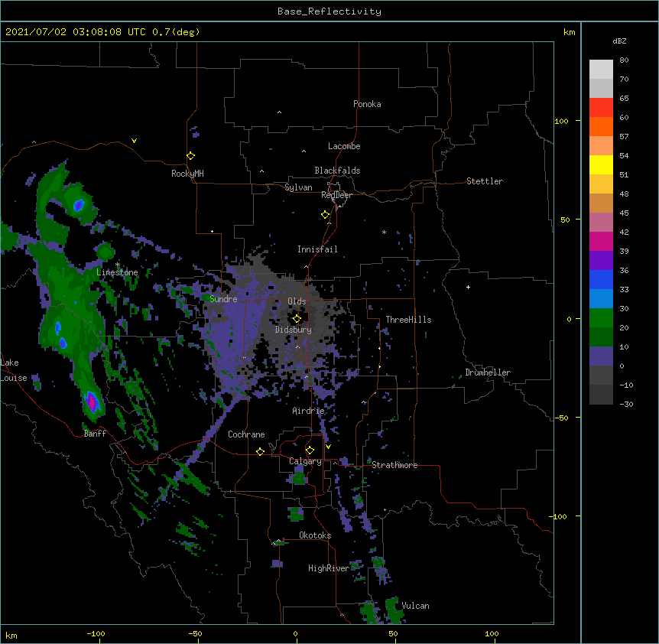Pick the yellow 51-54 dBZ legend swatch

[x=601, y=164]
